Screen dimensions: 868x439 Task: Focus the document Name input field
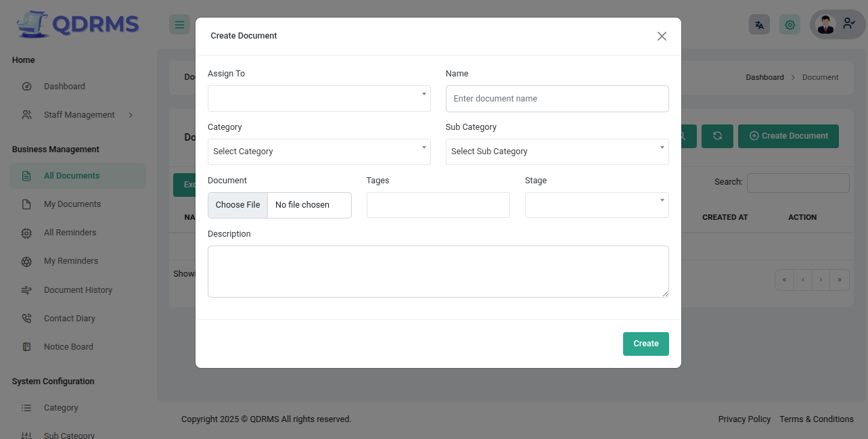point(557,99)
